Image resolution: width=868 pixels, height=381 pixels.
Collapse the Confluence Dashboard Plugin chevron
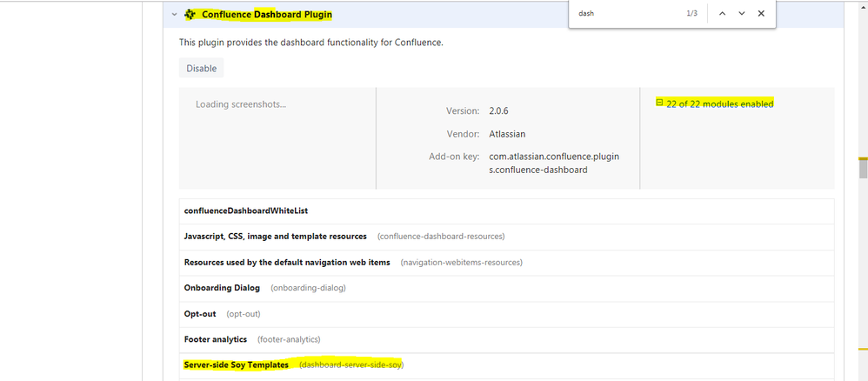pyautogui.click(x=174, y=15)
